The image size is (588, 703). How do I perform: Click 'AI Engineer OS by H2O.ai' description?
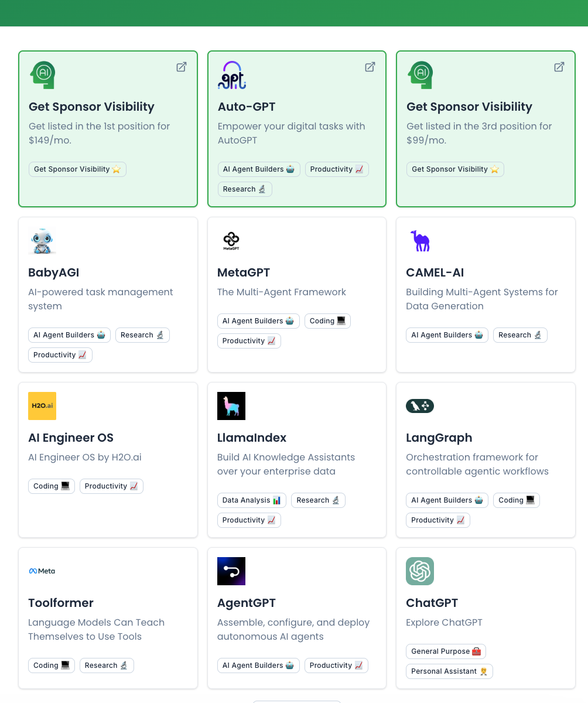(85, 457)
